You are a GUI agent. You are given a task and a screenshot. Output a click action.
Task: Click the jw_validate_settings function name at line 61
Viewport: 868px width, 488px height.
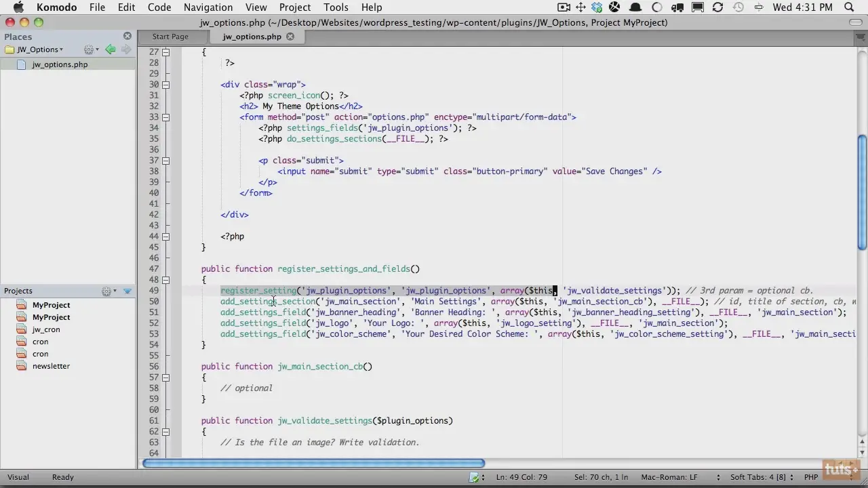pyautogui.click(x=325, y=421)
